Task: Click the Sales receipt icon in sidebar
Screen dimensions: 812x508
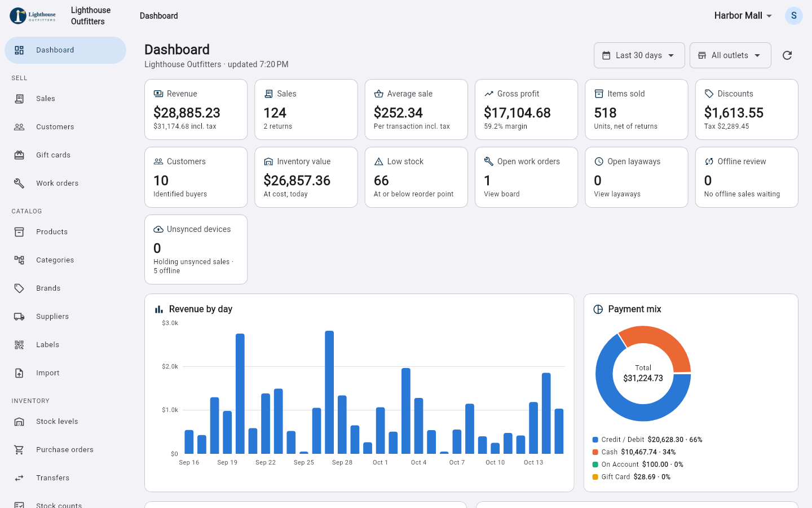Action: click(19, 99)
